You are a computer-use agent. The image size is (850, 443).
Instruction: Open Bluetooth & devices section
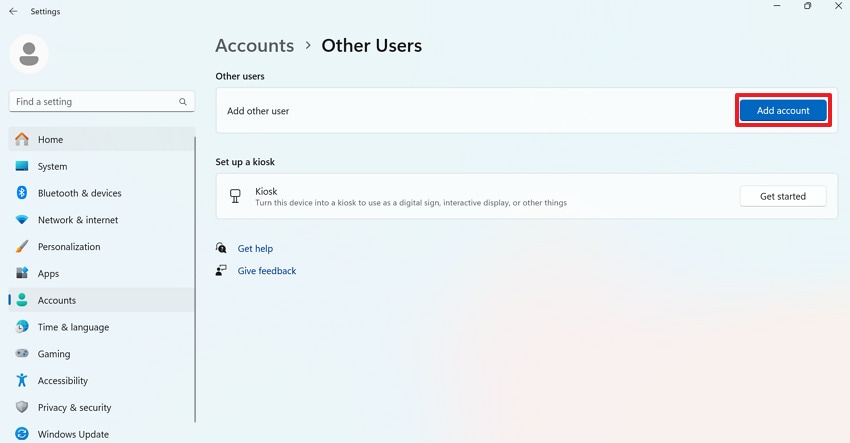[101, 192]
